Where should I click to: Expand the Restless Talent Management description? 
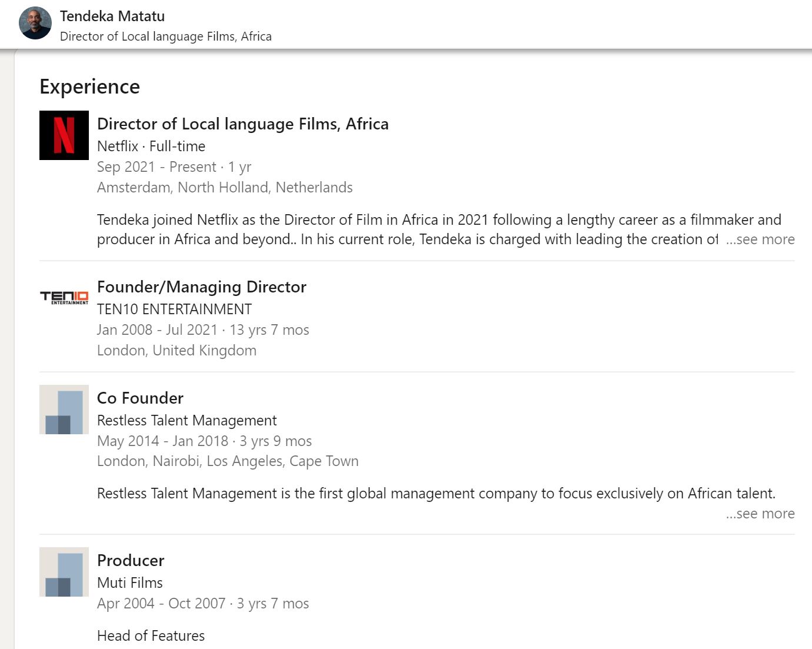[x=760, y=514]
